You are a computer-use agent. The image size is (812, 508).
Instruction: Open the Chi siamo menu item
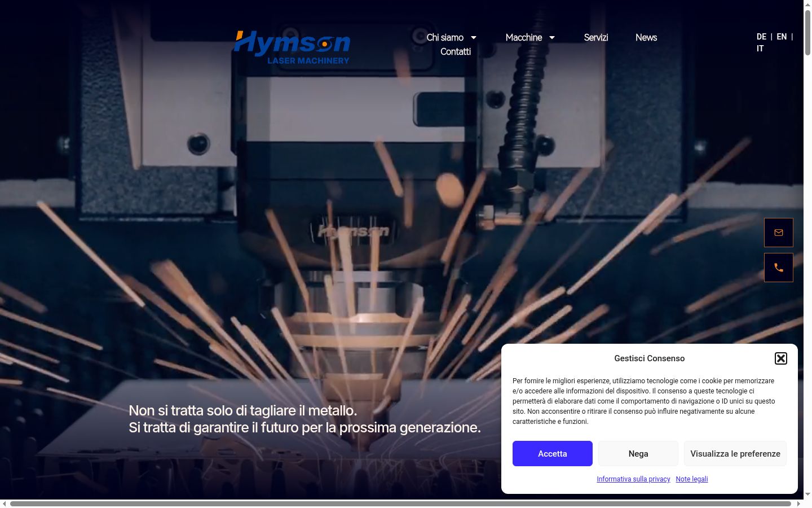pos(445,38)
